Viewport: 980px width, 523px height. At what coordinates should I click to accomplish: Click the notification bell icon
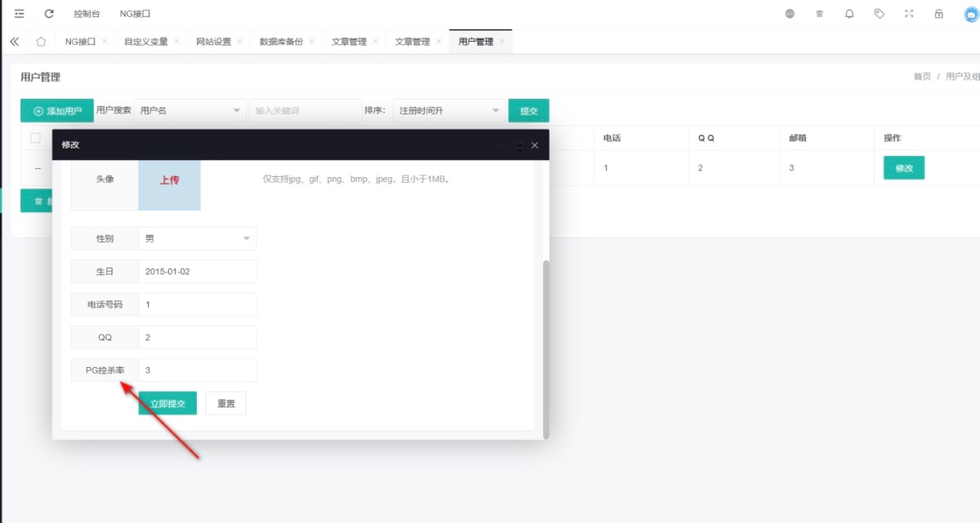point(849,14)
